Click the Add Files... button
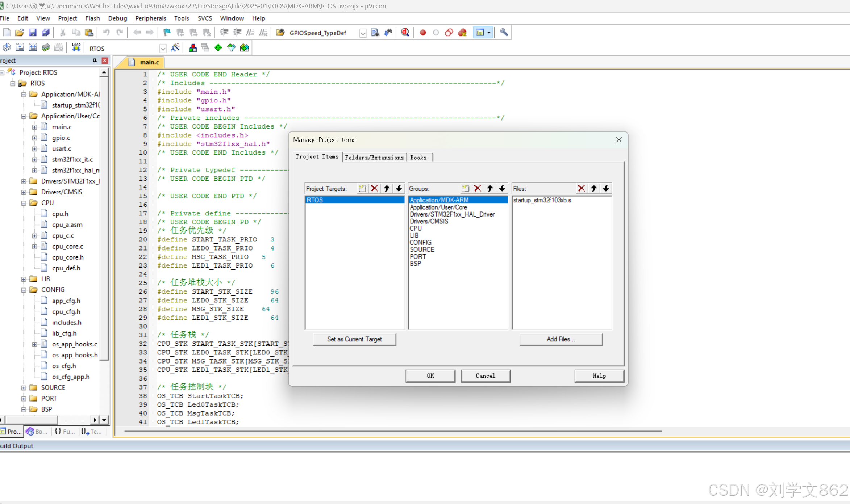This screenshot has height=504, width=850. (x=561, y=339)
